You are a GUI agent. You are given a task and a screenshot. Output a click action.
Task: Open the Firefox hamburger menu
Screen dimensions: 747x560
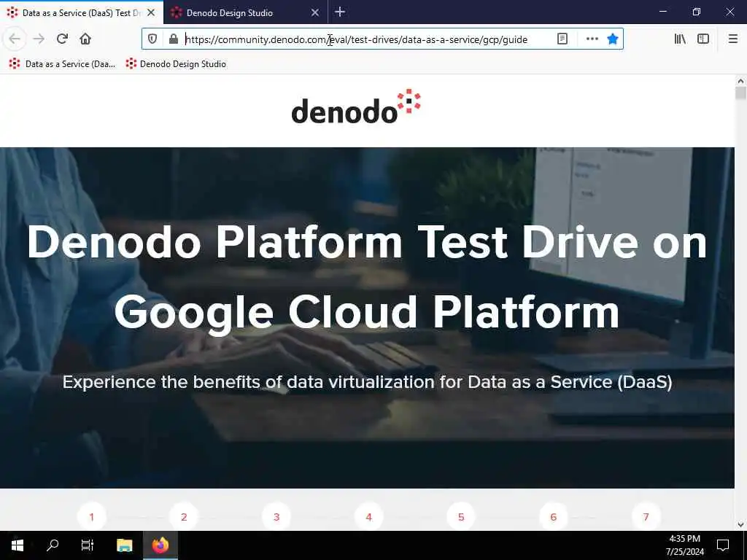pyautogui.click(x=733, y=39)
